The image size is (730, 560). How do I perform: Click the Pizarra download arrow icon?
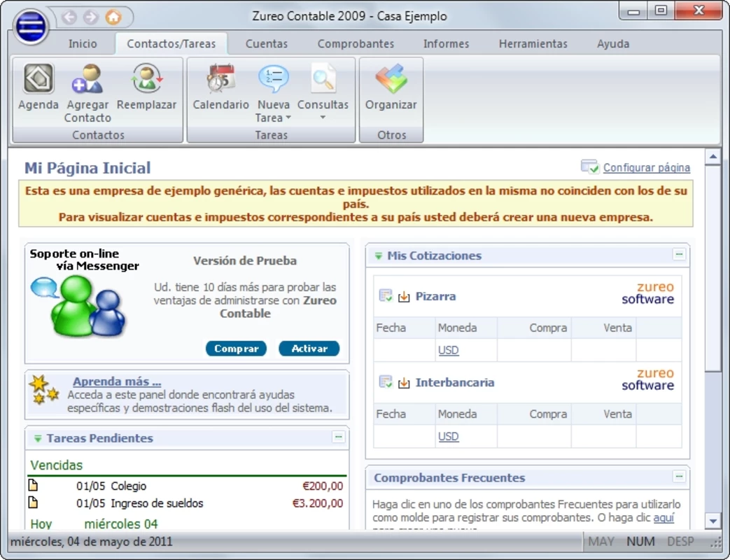tap(404, 297)
